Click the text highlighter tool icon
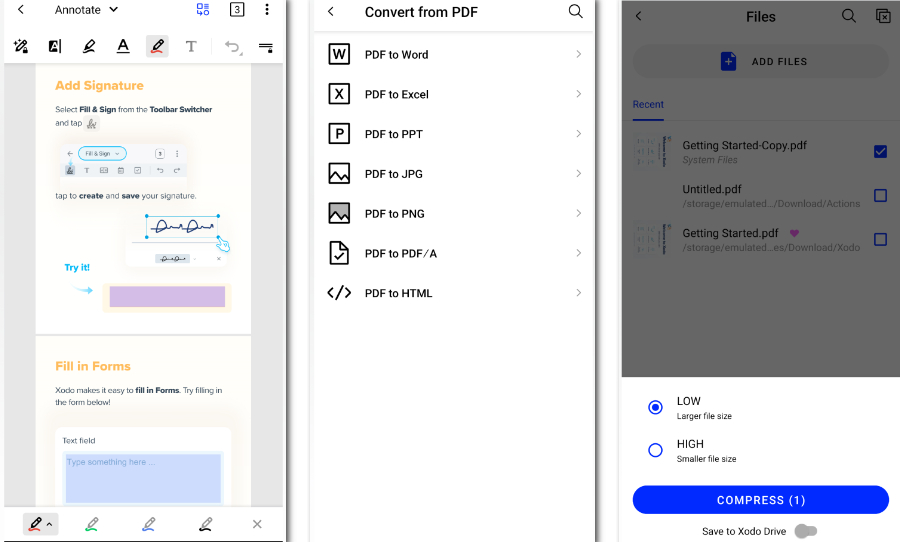This screenshot has height=542, width=900. [x=89, y=46]
